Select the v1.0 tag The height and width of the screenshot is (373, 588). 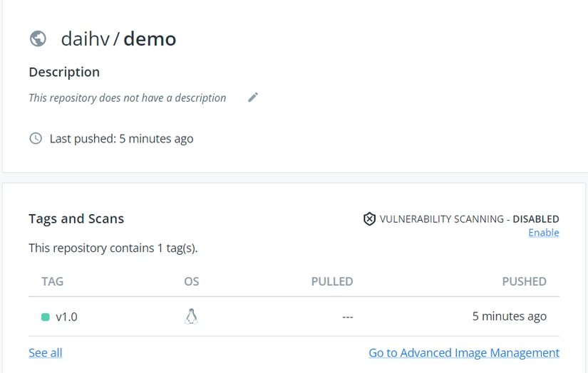pyautogui.click(x=66, y=317)
